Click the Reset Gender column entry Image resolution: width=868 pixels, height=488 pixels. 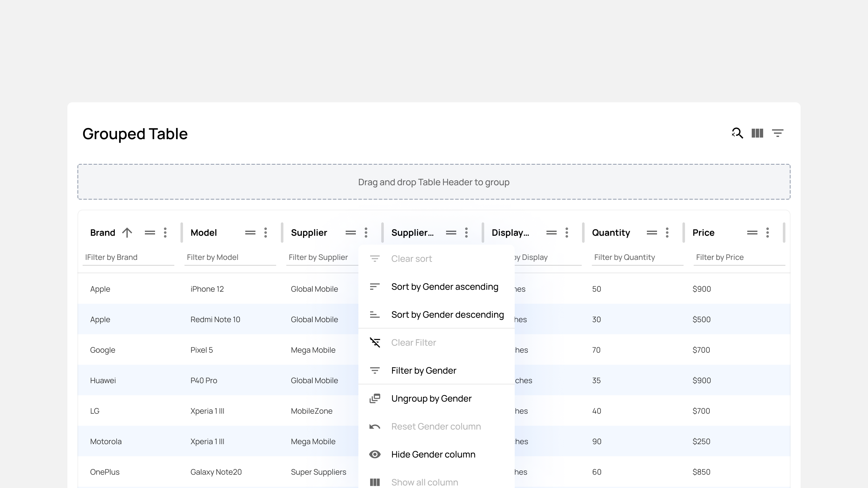pos(436,426)
